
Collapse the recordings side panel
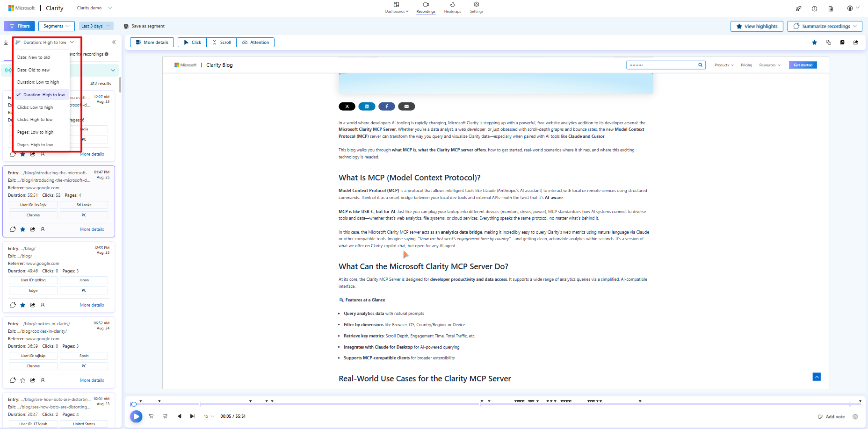114,42
